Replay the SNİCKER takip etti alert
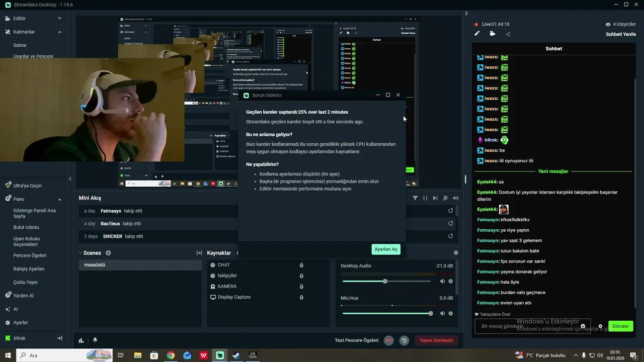Viewport: 644px width, 362px height. click(451, 236)
